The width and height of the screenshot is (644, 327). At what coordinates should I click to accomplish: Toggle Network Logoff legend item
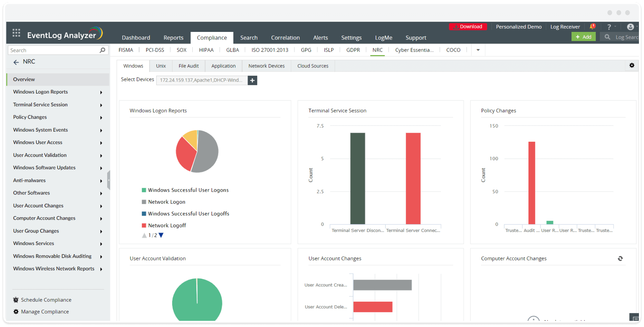click(x=164, y=225)
